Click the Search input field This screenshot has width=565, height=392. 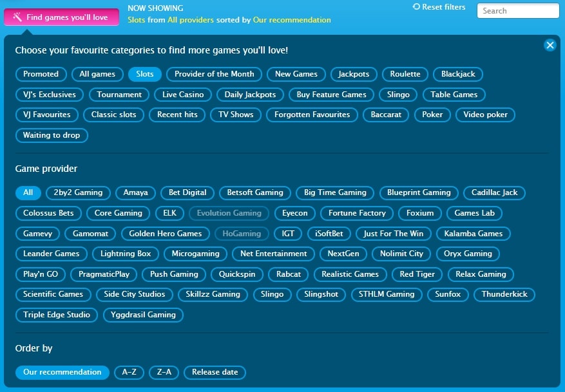point(518,11)
